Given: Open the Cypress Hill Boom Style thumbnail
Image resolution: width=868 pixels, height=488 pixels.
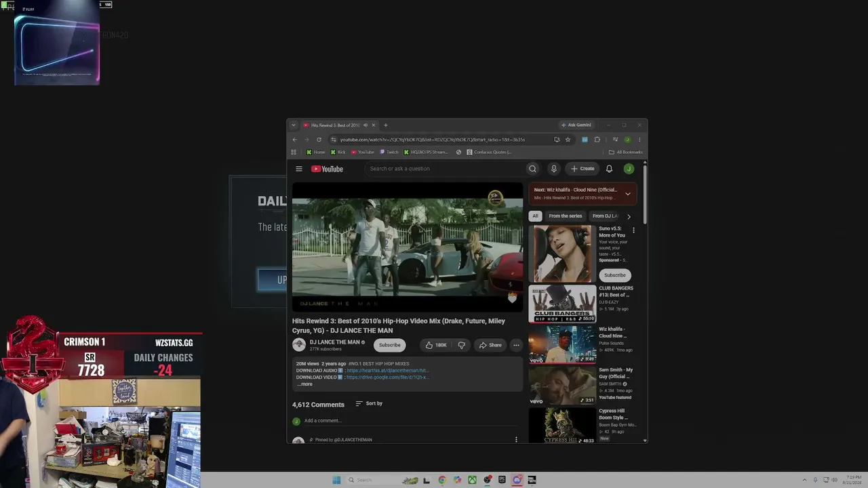Looking at the screenshot, I should pyautogui.click(x=562, y=426).
